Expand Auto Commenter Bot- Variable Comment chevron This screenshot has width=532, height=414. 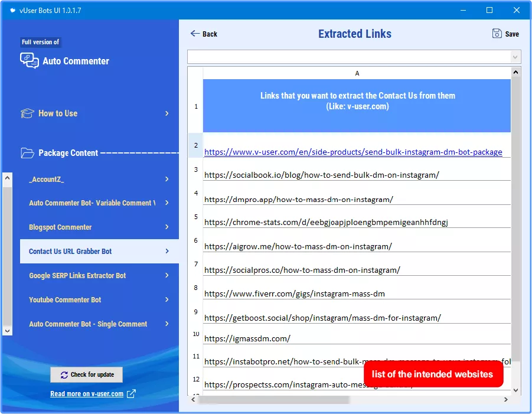pyautogui.click(x=167, y=203)
